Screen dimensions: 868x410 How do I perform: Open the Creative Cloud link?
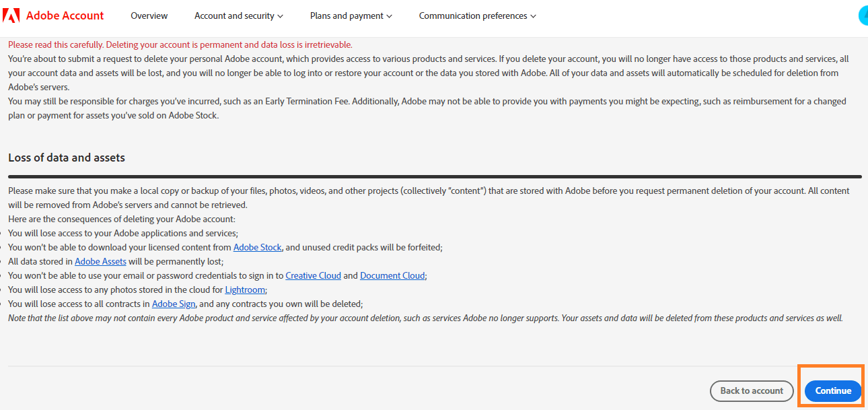click(313, 275)
